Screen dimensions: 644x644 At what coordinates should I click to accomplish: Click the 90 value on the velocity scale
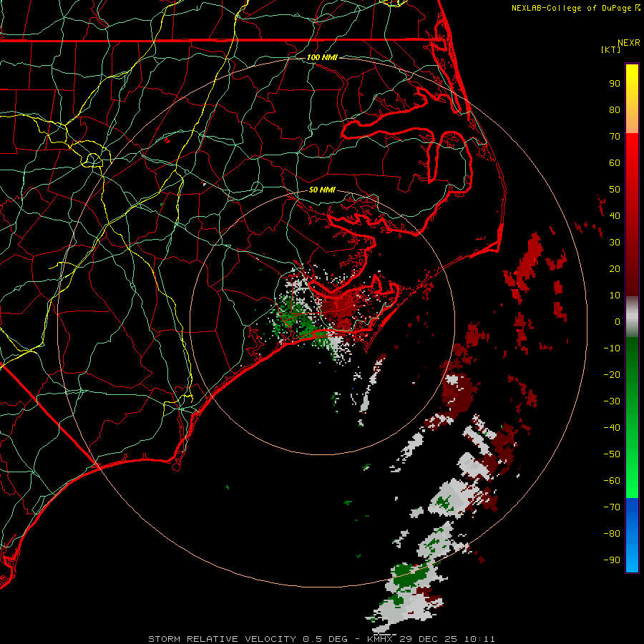coord(615,84)
